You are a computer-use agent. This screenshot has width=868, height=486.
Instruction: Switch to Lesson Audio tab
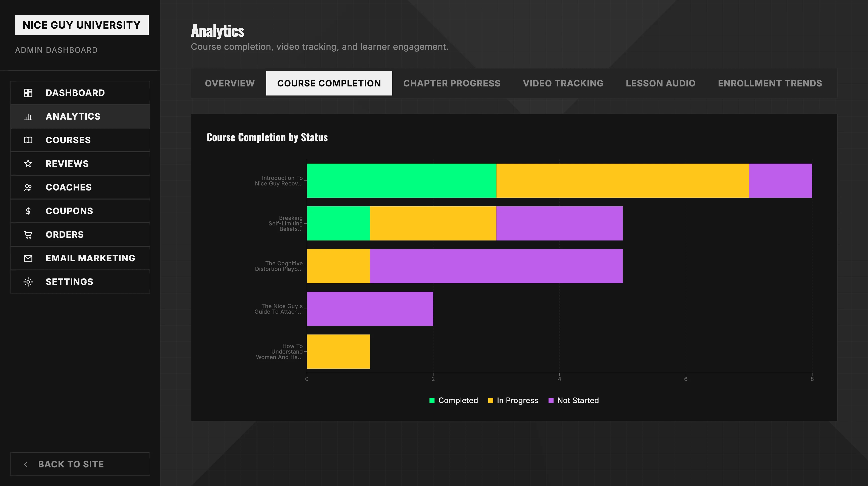661,83
